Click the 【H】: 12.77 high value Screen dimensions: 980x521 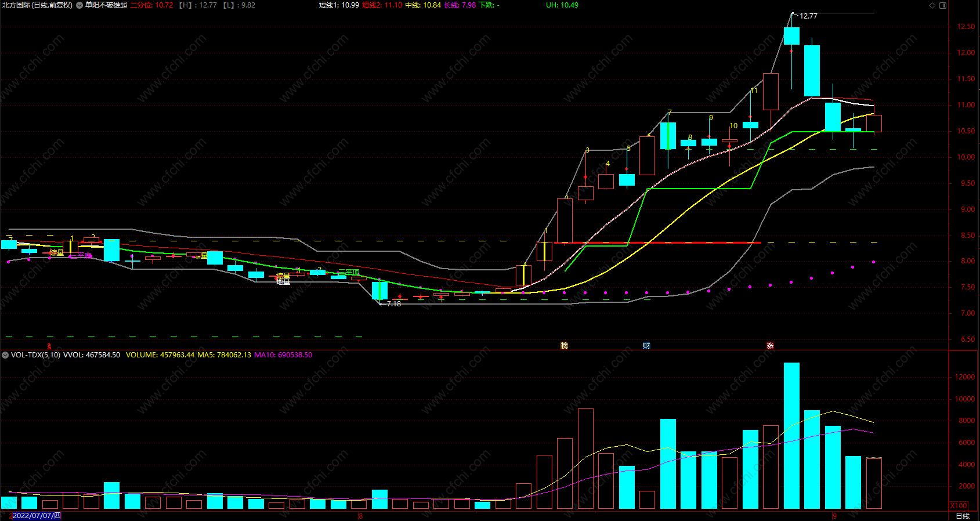pos(198,5)
